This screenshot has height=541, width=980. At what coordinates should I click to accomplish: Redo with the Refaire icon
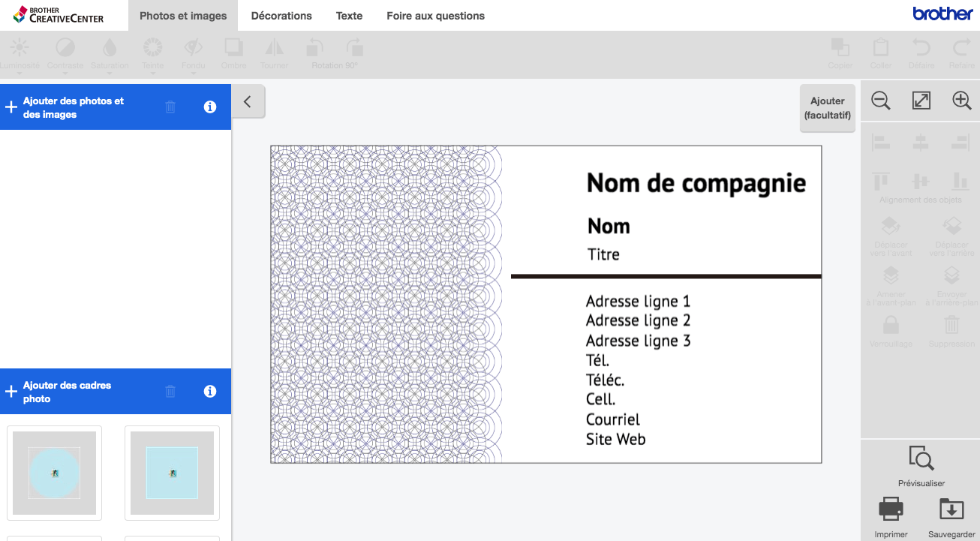coord(962,48)
